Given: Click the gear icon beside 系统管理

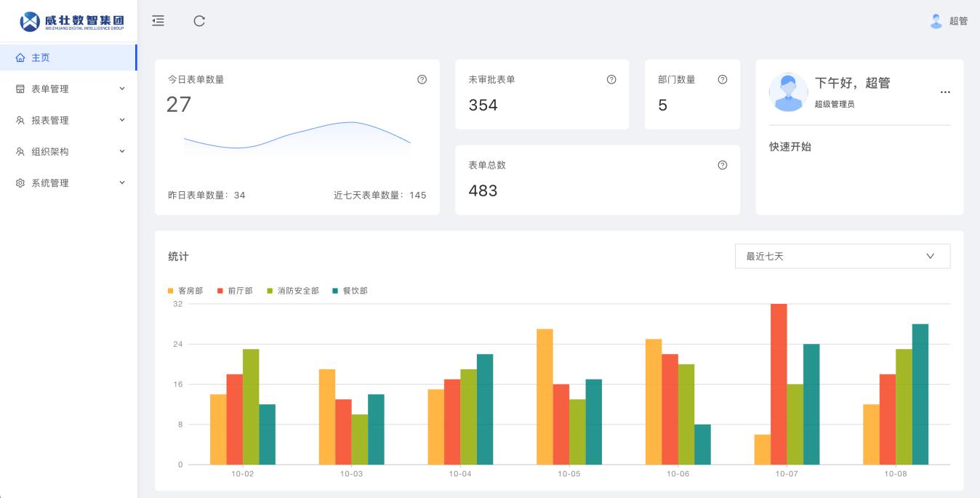Looking at the screenshot, I should coord(20,183).
